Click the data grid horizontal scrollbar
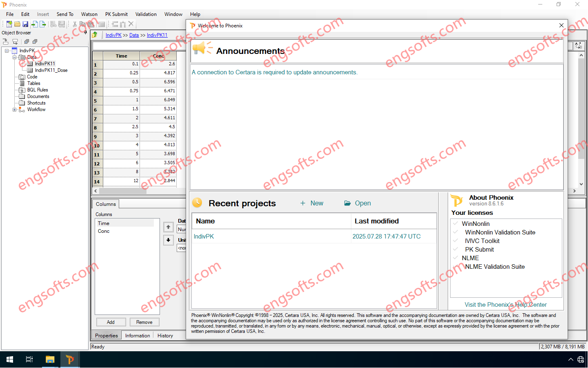Viewport: 588px width, 368px height. point(122,191)
